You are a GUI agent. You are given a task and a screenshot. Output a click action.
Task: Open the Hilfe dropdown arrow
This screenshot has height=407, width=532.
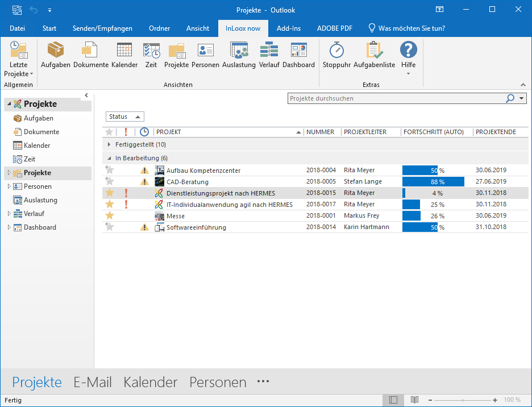409,74
